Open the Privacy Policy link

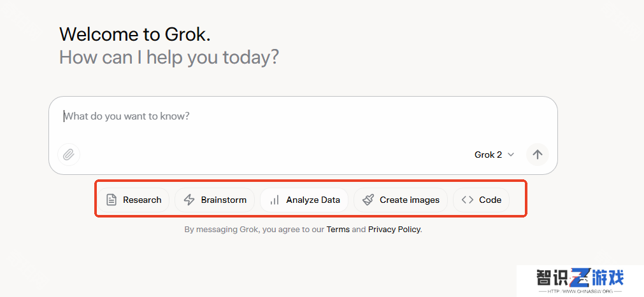[x=394, y=230]
